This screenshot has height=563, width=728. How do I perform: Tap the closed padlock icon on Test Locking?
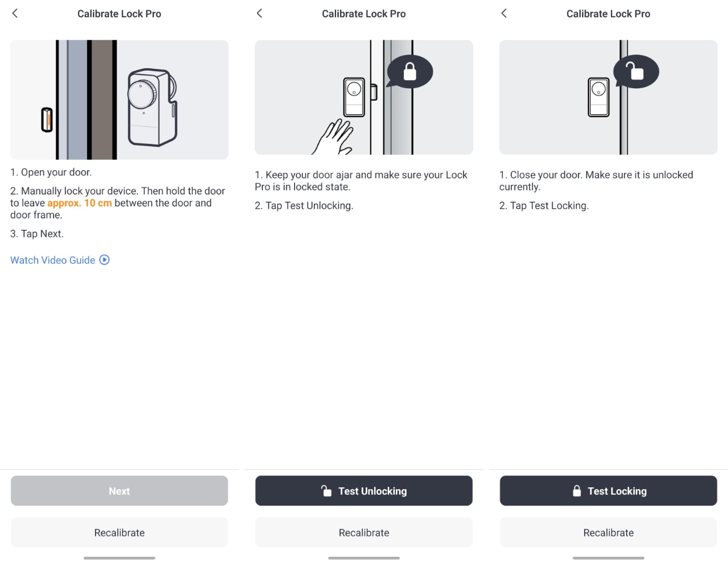577,491
